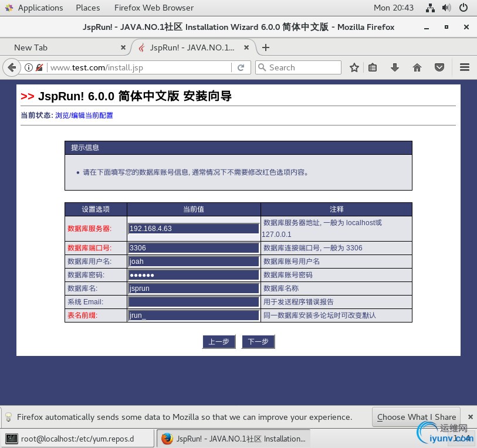Switch to root@localhost terminal in taskbar
Viewport: 477px width, 448px height.
(x=77, y=439)
